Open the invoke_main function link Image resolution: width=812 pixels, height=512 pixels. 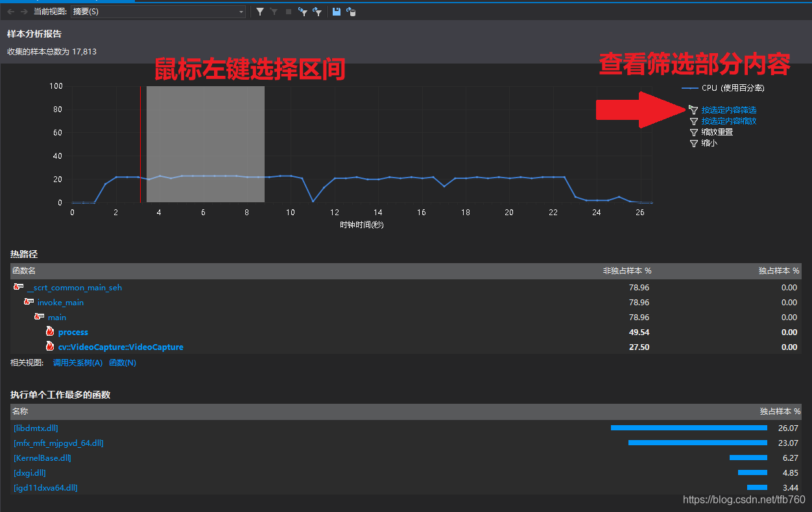(x=60, y=303)
